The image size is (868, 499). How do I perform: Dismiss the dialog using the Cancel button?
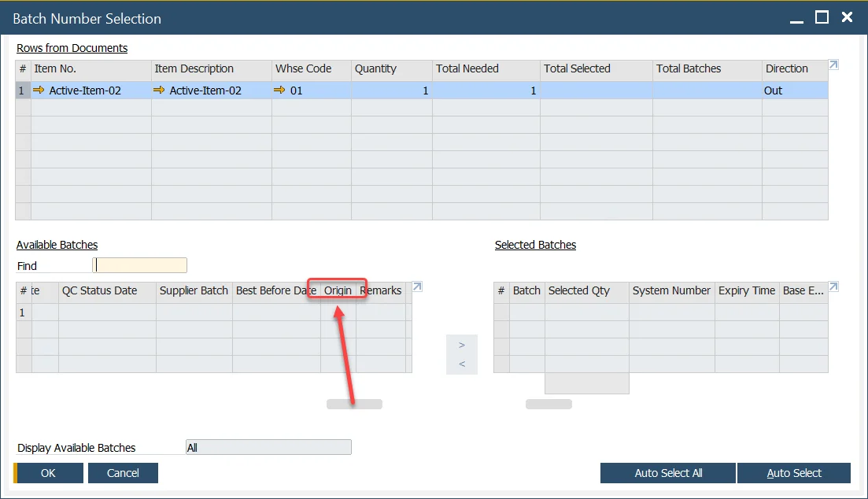coord(123,473)
